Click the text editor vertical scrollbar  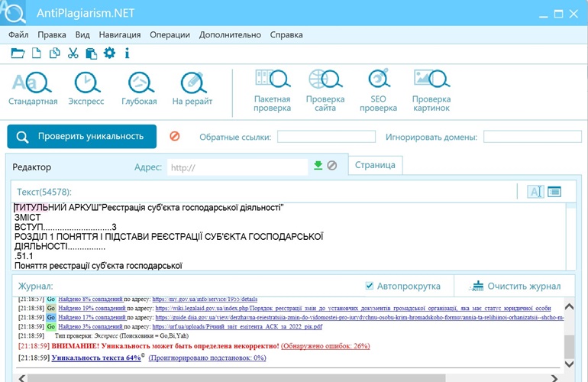[x=570, y=236]
